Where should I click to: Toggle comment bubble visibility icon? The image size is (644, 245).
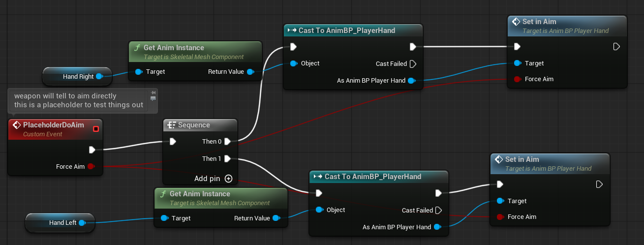[x=153, y=98]
